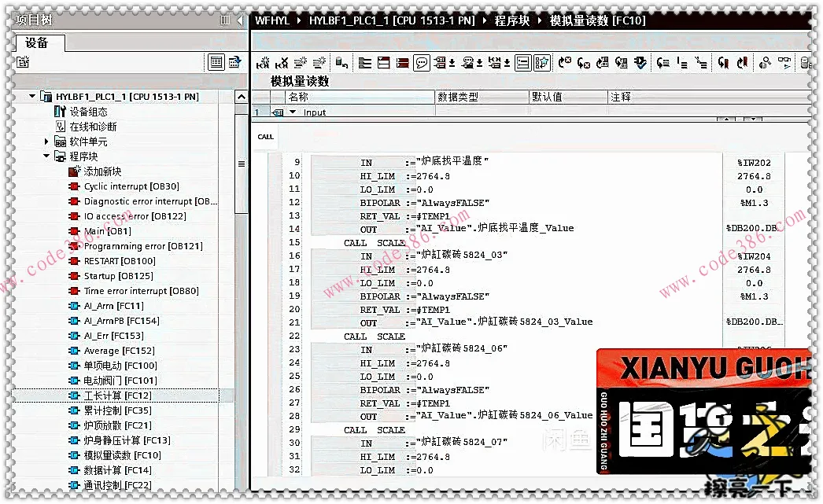Open dropdown arrow beside third tag display icon
The image size is (823, 504).
coord(507,63)
